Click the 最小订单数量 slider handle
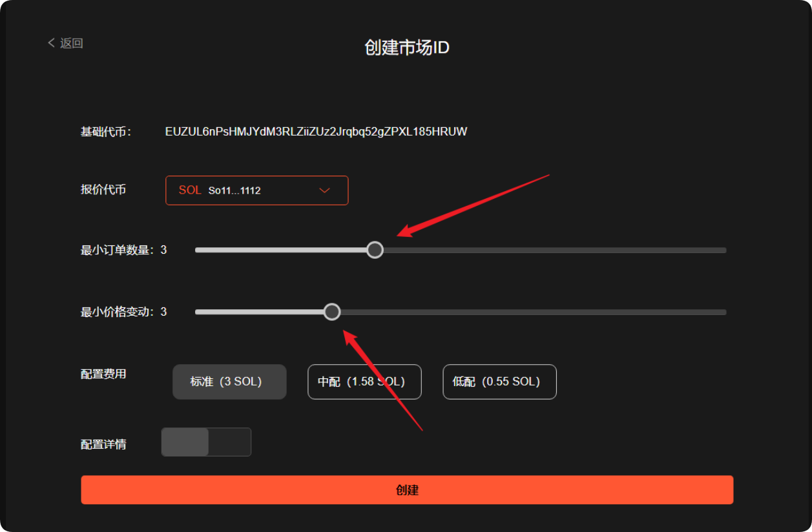The height and width of the screenshot is (532, 812). coord(375,250)
